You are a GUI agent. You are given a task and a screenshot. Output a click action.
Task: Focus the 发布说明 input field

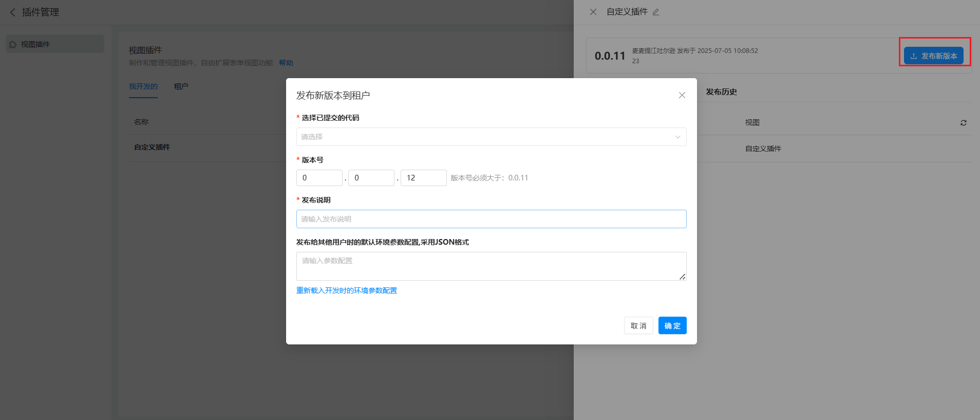click(x=491, y=219)
